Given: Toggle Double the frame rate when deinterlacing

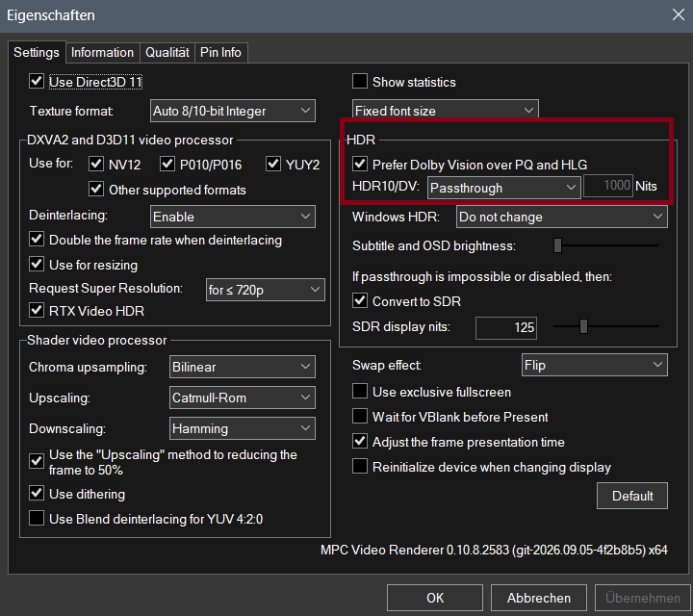Looking at the screenshot, I should coord(37,240).
